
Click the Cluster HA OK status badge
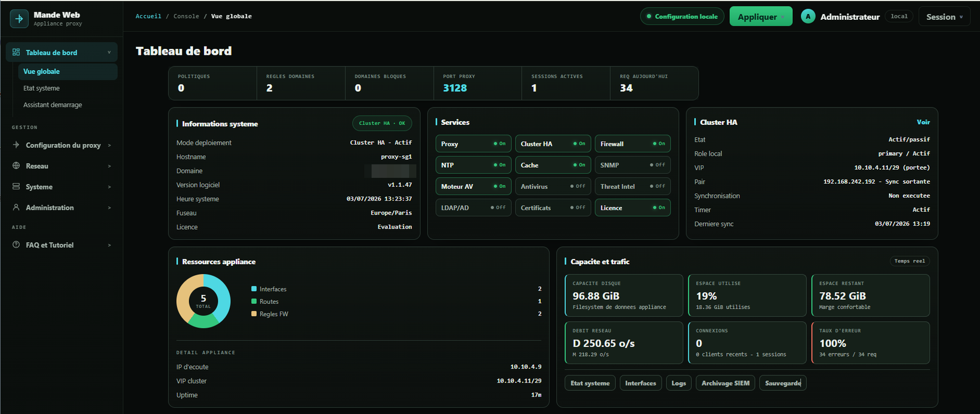coord(382,123)
